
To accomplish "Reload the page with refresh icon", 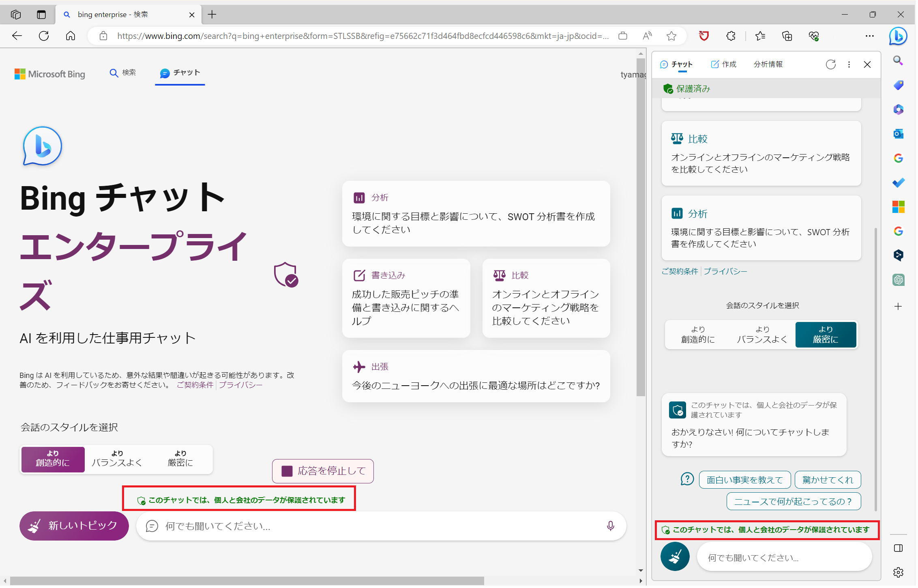I will [44, 36].
